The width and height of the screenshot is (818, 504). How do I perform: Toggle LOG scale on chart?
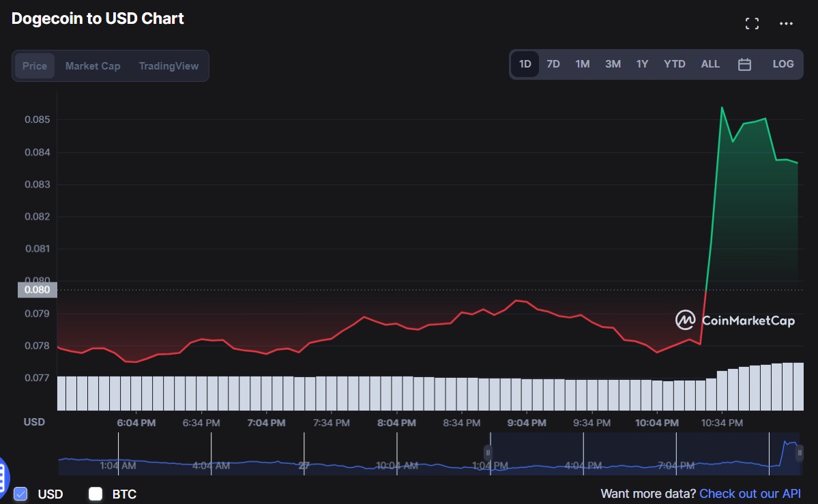tap(783, 64)
